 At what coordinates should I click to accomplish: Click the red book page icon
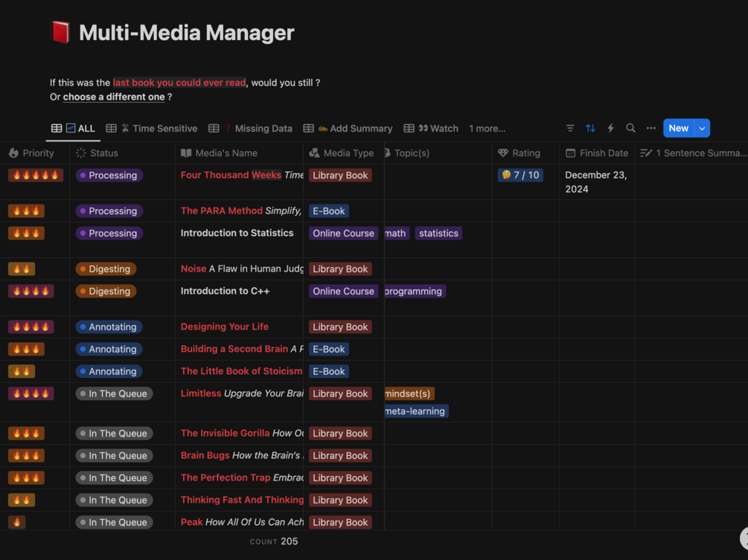click(60, 33)
